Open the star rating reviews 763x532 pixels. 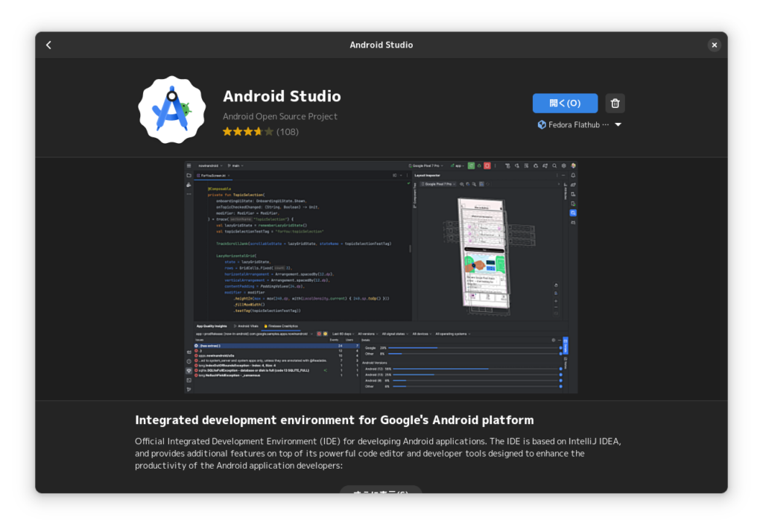point(248,132)
